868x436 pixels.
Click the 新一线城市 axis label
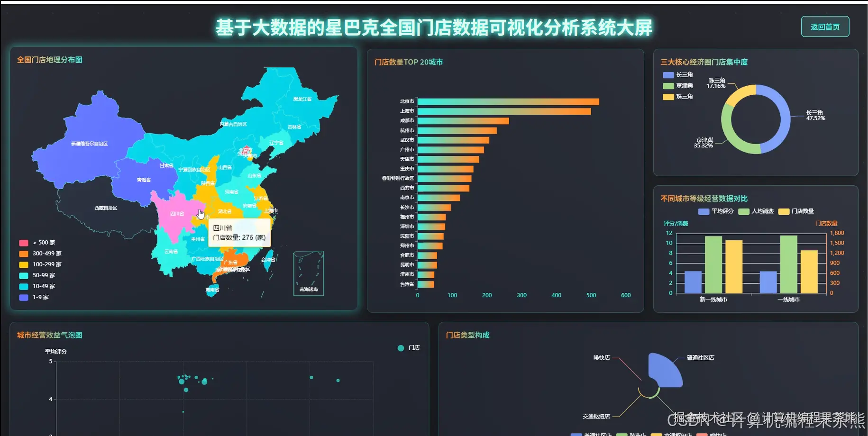713,300
